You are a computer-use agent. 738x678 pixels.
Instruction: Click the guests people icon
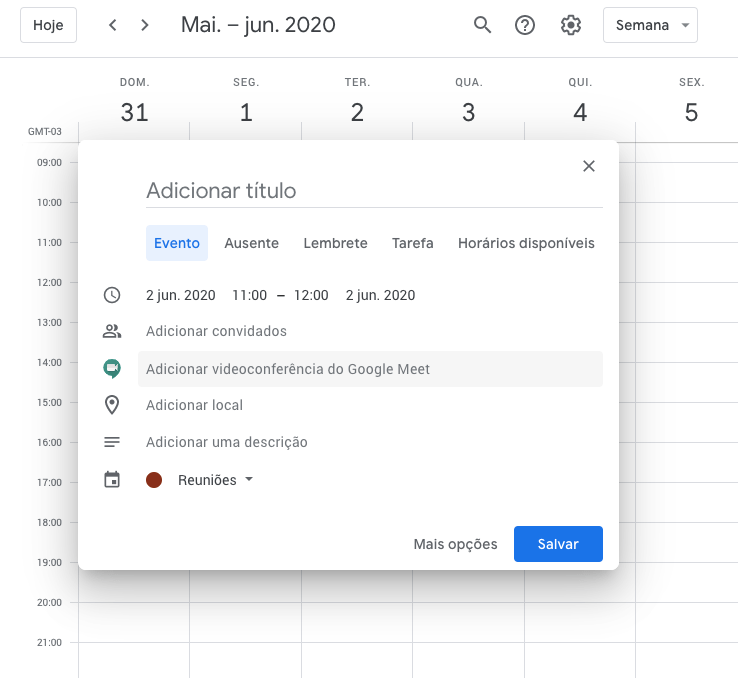[x=112, y=331]
